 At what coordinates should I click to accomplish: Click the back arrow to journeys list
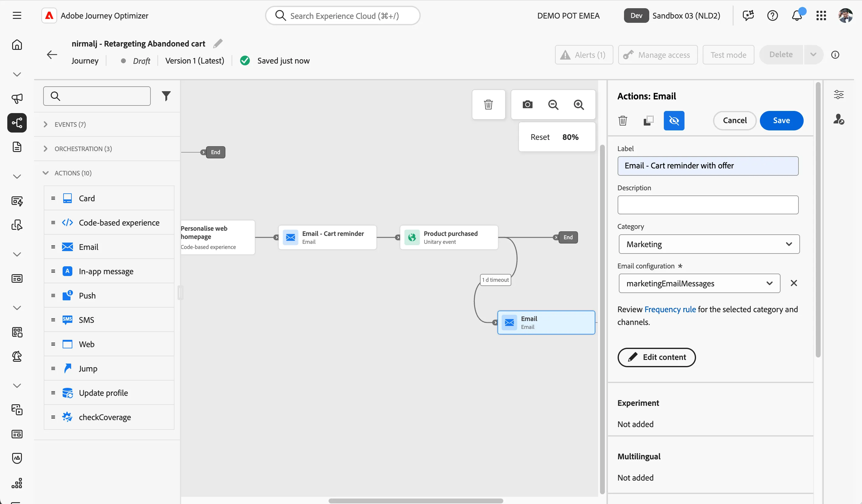(x=52, y=54)
